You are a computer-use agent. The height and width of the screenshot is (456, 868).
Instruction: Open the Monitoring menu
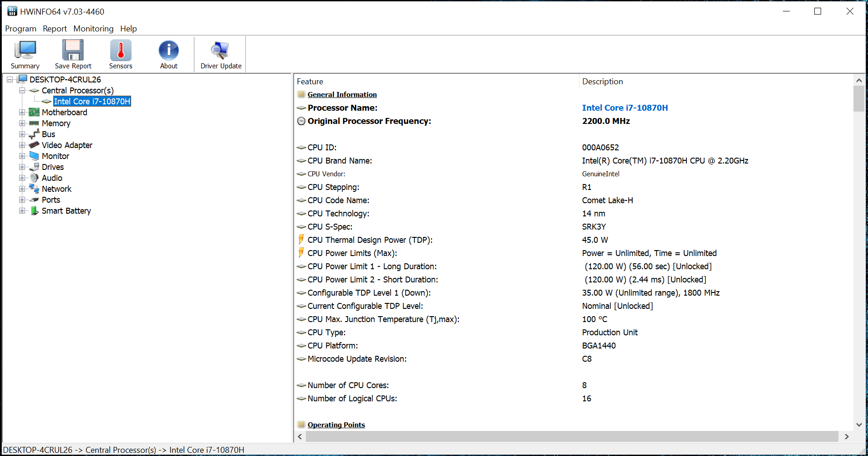point(93,29)
